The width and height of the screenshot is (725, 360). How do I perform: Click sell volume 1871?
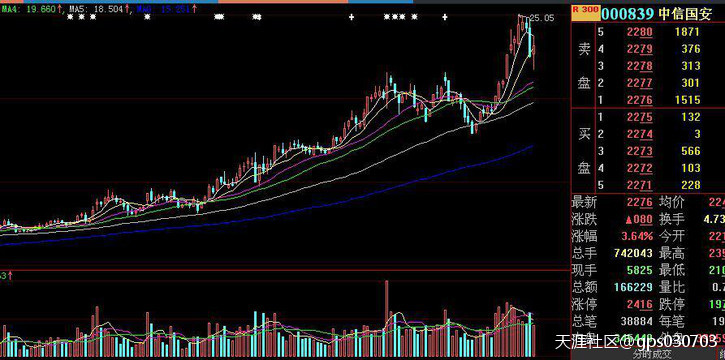click(x=687, y=32)
